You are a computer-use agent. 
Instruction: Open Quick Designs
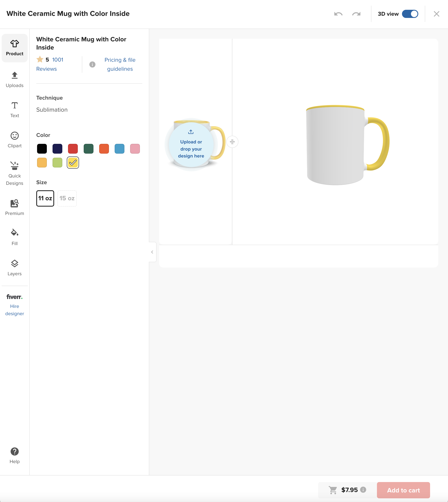(14, 173)
